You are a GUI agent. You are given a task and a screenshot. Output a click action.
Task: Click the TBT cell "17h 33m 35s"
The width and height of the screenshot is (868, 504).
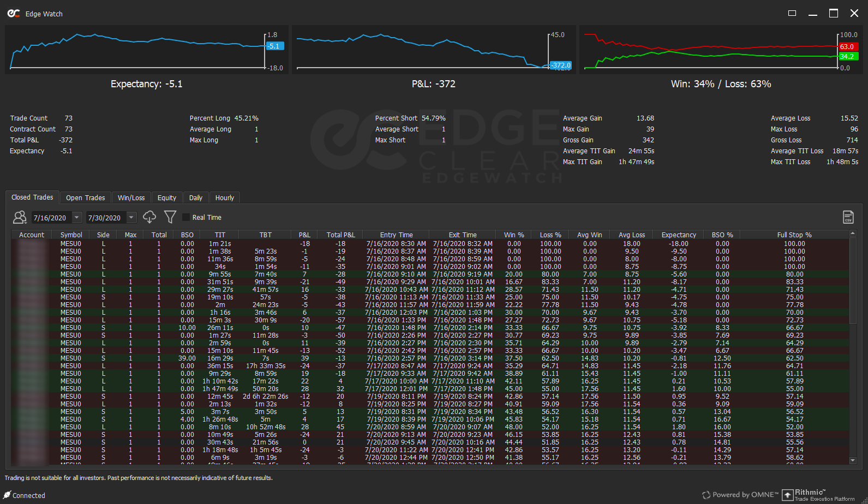[266, 366]
